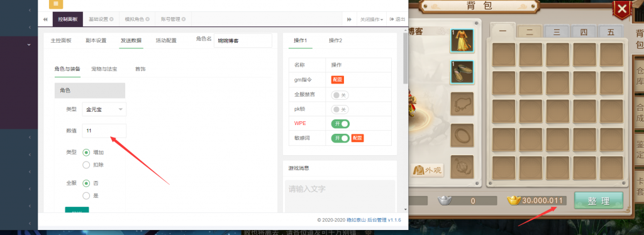The image size is (644, 235).
Task: Switch to backpack page 一
Action: [x=503, y=31]
